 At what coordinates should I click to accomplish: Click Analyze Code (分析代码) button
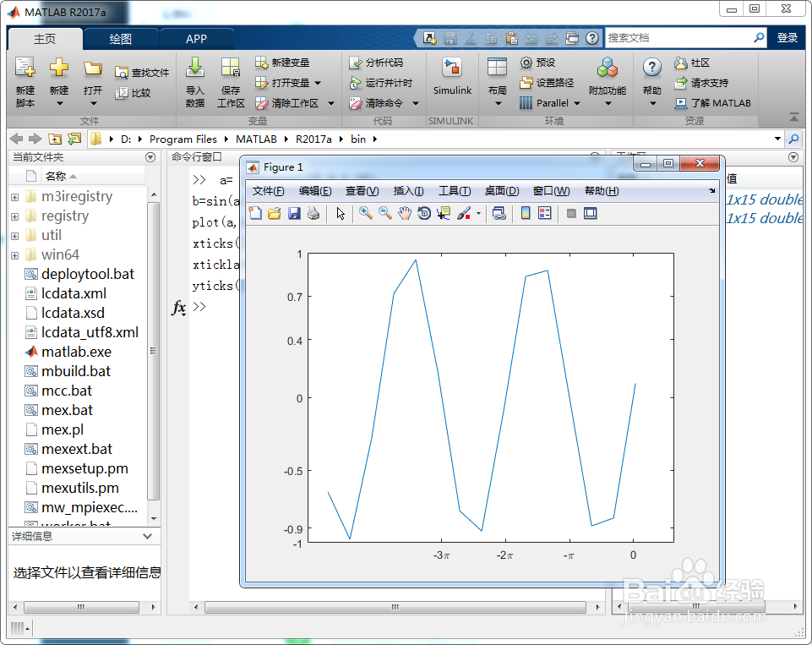tap(377, 63)
